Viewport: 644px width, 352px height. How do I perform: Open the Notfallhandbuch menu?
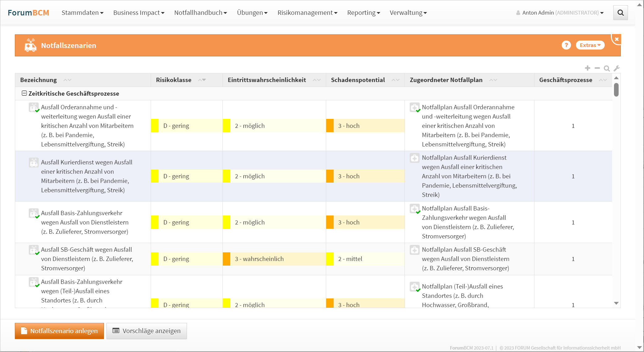201,13
